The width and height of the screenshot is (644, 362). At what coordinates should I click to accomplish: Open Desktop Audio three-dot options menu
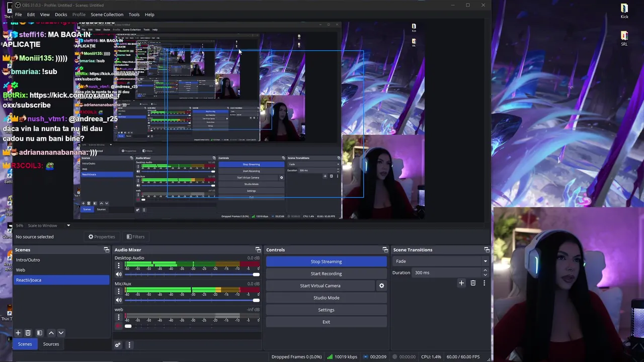click(x=119, y=265)
